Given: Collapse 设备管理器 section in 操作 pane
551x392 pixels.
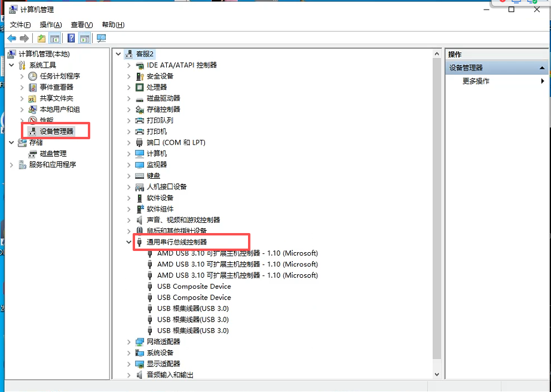Looking at the screenshot, I should pos(542,68).
